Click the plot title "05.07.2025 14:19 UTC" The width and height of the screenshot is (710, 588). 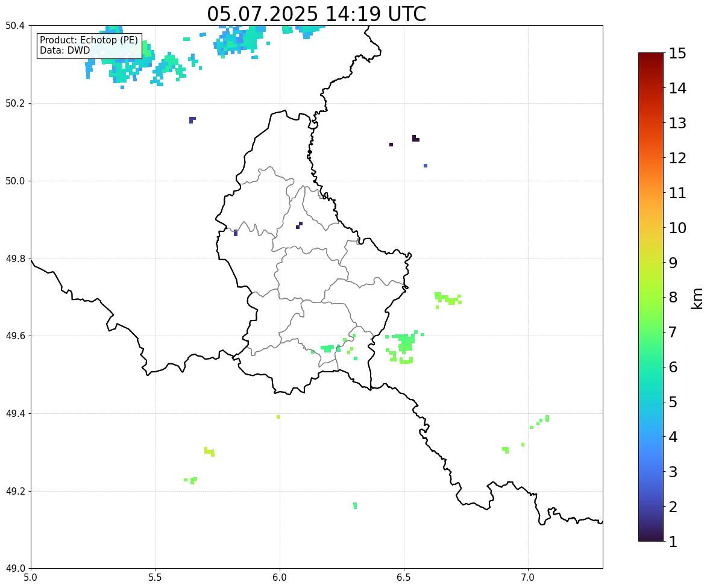[316, 14]
